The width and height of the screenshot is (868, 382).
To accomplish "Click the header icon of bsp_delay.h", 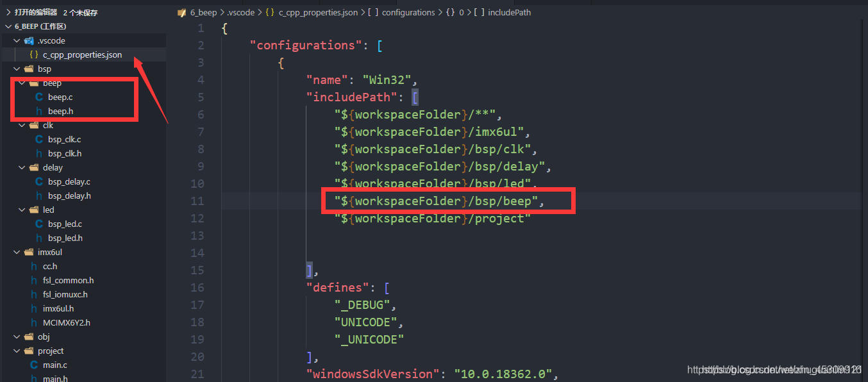I will [39, 195].
